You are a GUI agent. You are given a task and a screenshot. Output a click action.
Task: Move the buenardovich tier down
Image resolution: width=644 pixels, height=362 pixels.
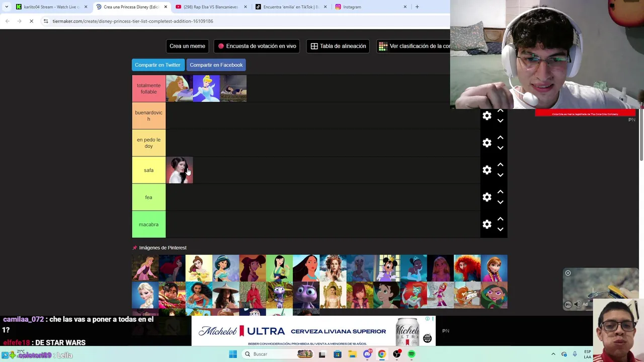click(x=500, y=121)
